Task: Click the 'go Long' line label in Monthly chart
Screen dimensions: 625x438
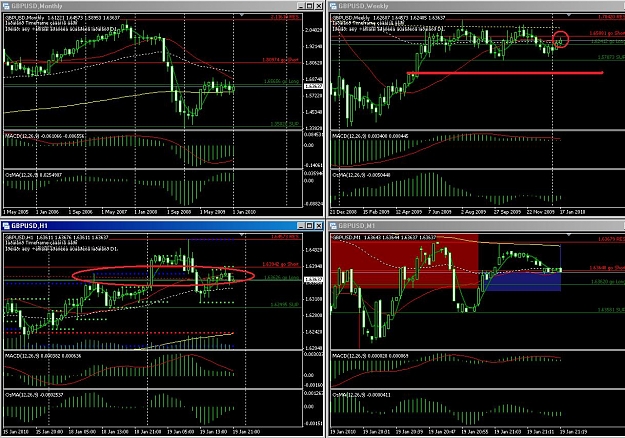Action: click(281, 81)
